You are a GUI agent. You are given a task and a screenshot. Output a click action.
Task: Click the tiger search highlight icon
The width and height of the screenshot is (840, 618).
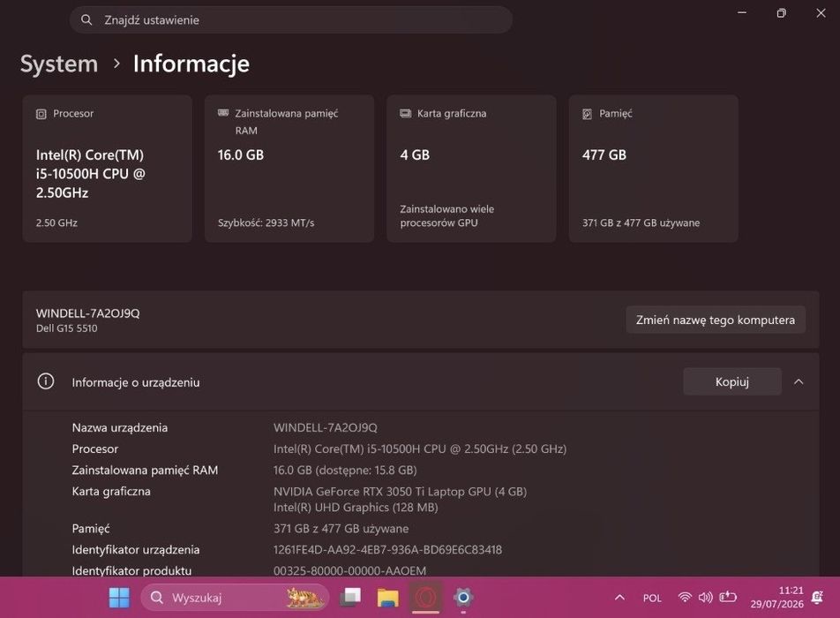coord(304,597)
